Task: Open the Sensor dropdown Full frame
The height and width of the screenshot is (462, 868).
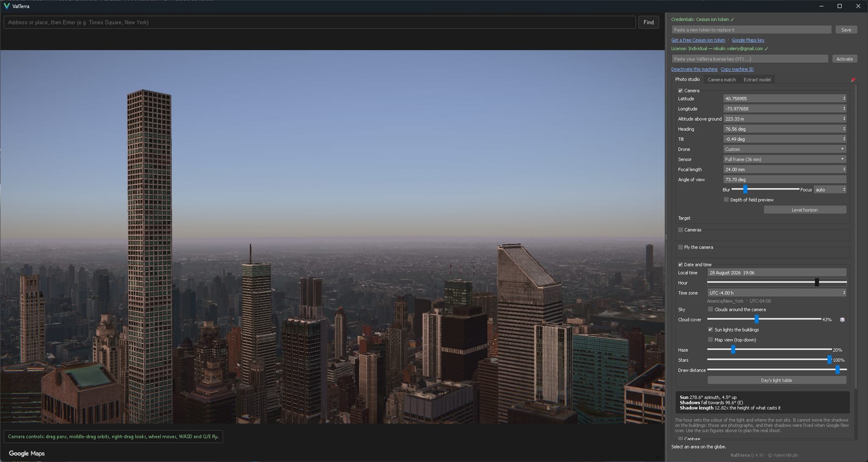Action: point(784,159)
